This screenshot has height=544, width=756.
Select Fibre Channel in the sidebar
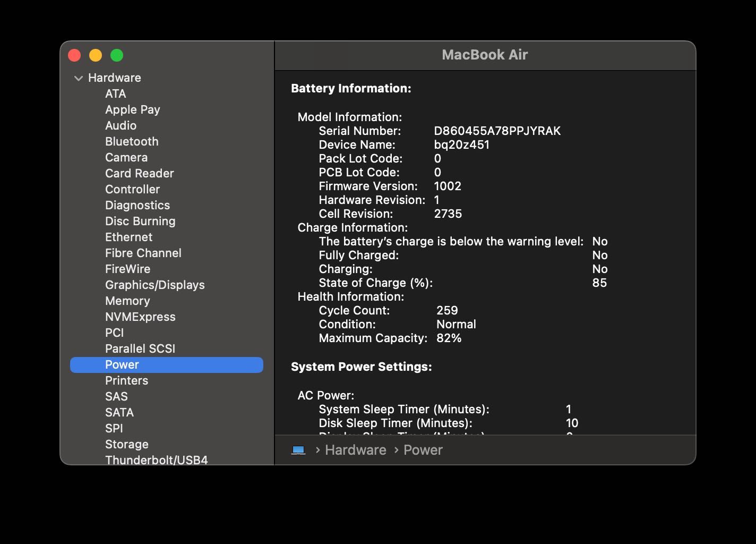143,253
